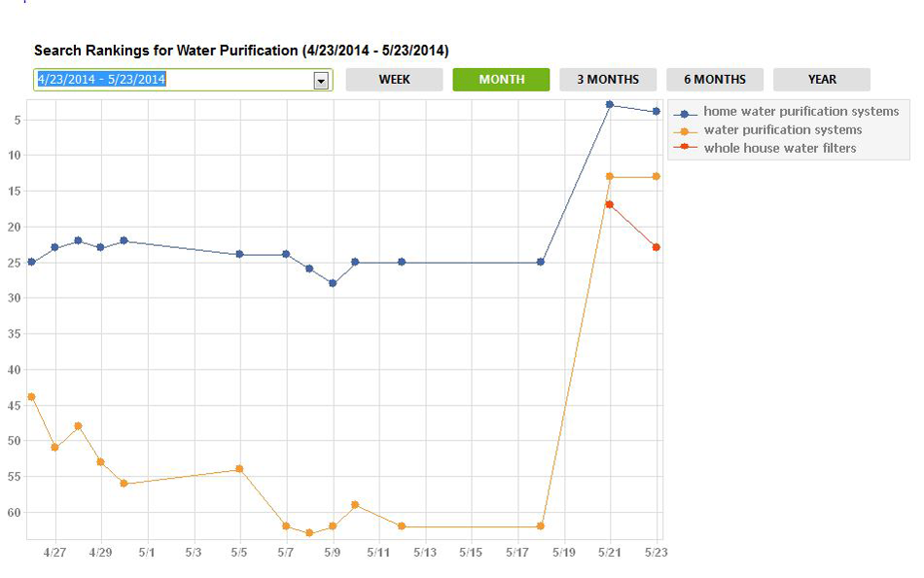Click blue data point at rank 28 on 5/9
This screenshot has width=924, height=578.
point(333,283)
